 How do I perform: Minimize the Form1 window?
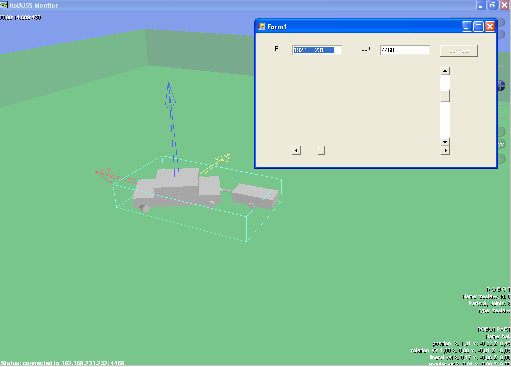[467, 27]
